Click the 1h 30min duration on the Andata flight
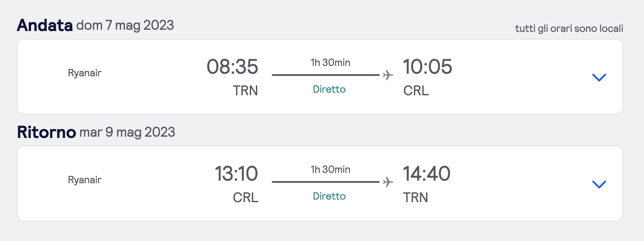644x241 pixels. coord(330,63)
